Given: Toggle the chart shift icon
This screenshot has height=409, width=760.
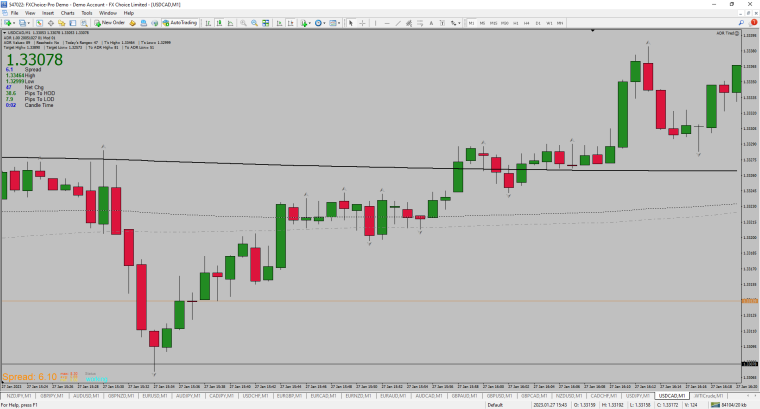Looking at the screenshot, I should 290,23.
